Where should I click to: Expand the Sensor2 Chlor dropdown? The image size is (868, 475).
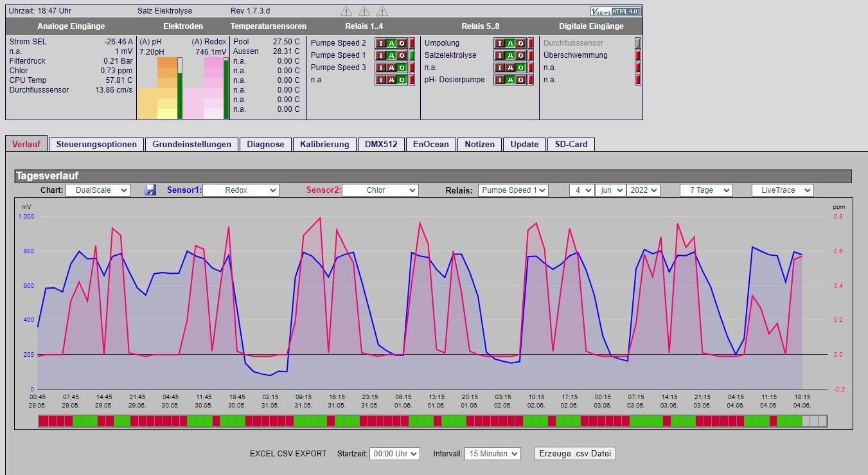coord(380,190)
